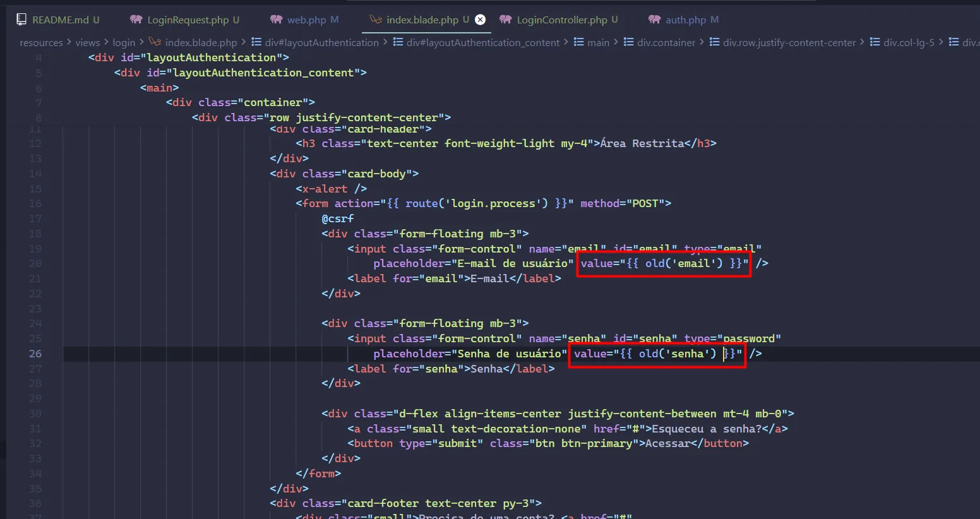Close the index.blade.php tab

(480, 20)
